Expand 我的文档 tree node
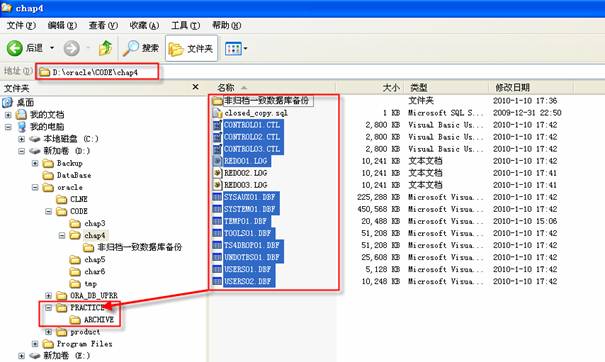The width and height of the screenshot is (605, 362). [x=8, y=115]
